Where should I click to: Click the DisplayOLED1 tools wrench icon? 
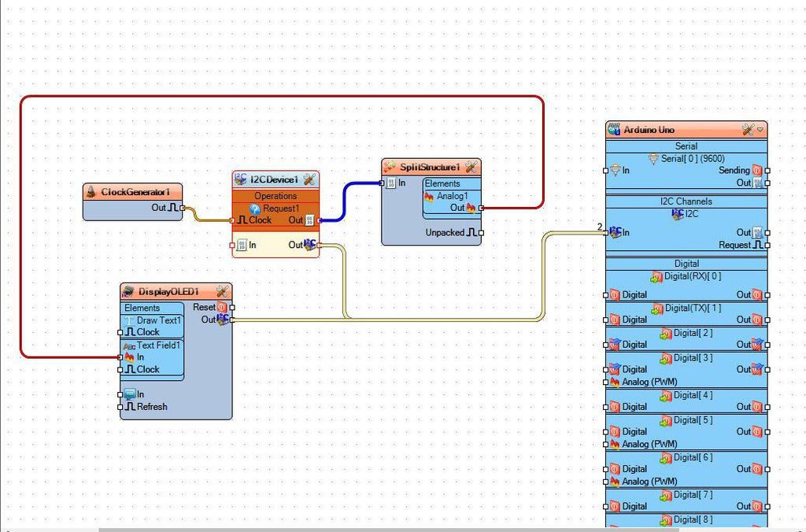(x=222, y=291)
